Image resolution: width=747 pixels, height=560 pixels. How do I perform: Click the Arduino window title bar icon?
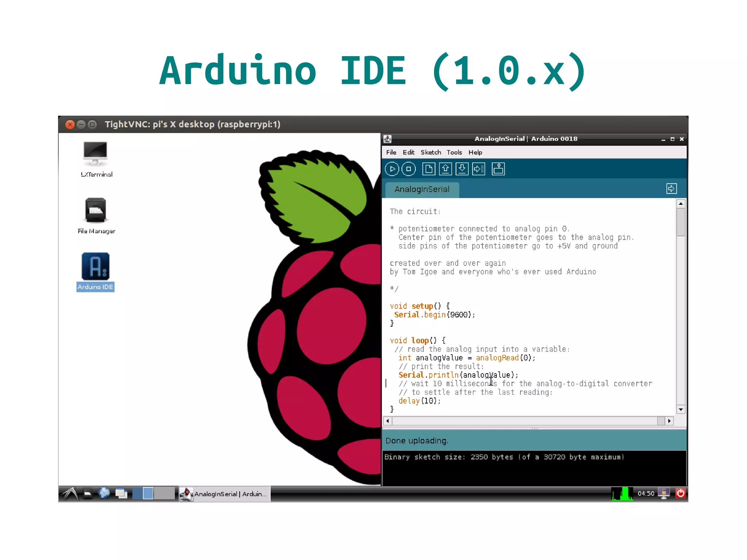click(x=388, y=139)
